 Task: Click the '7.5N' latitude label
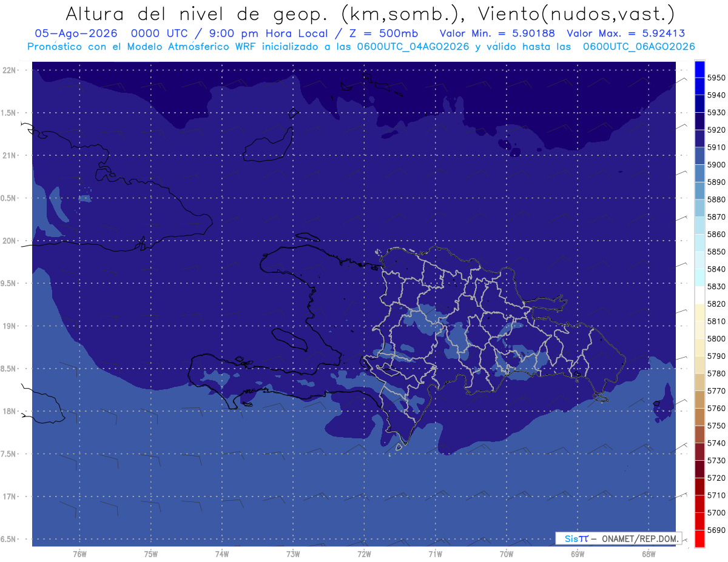pos(8,453)
